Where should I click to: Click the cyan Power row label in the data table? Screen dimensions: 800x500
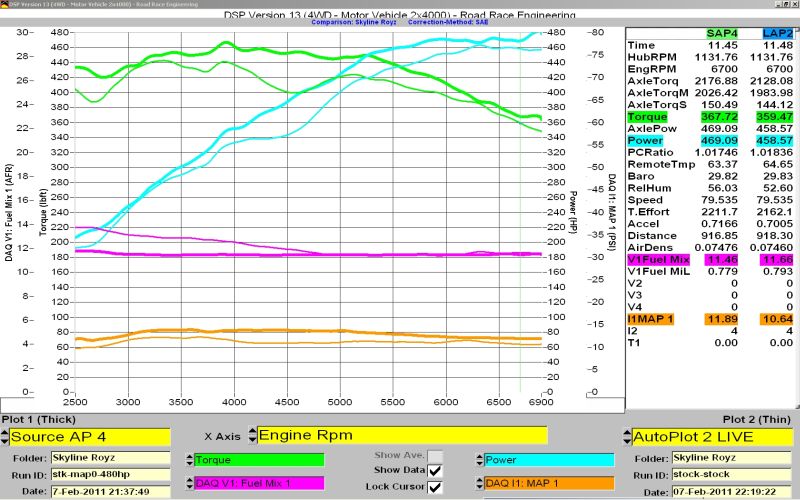click(x=645, y=140)
